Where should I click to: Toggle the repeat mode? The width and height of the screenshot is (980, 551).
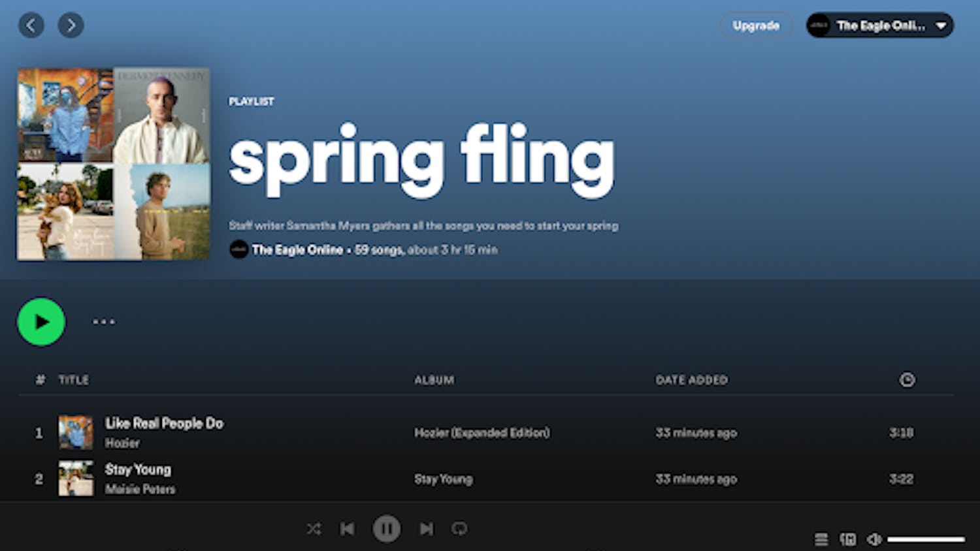coord(460,529)
